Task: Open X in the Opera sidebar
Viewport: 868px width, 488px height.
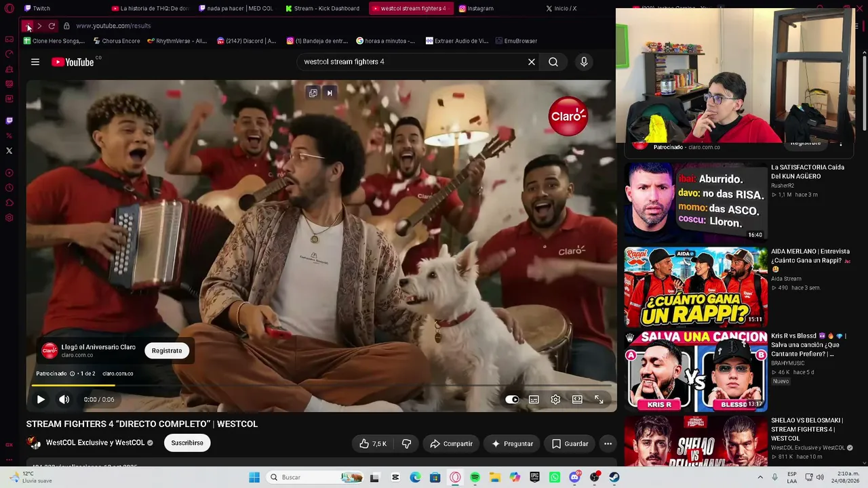Action: (9, 150)
